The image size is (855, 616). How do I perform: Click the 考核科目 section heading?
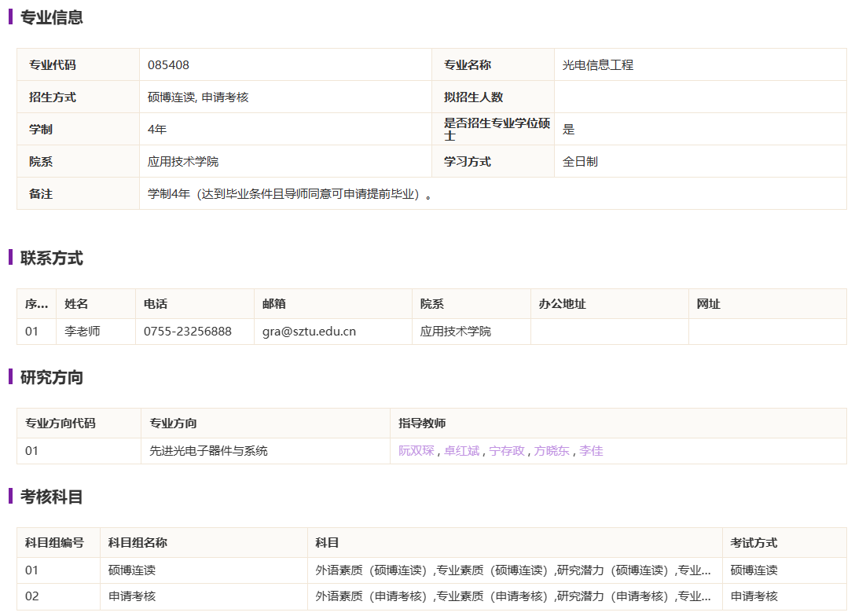tap(51, 497)
